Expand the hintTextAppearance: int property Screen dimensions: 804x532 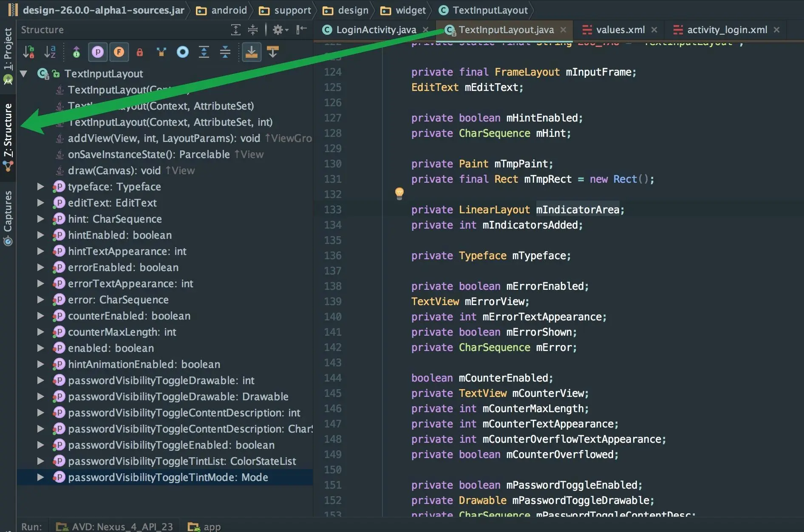(41, 251)
